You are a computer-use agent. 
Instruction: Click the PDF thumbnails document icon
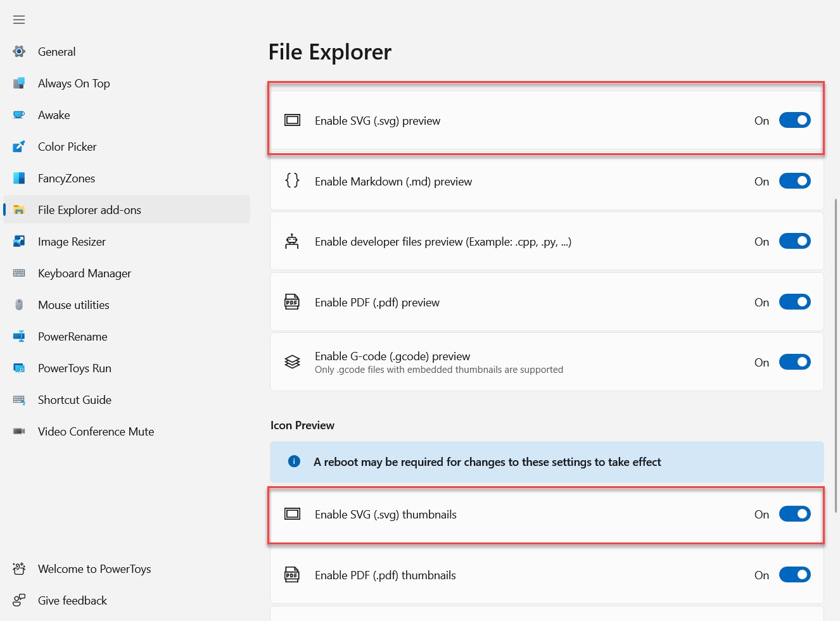tap(292, 575)
